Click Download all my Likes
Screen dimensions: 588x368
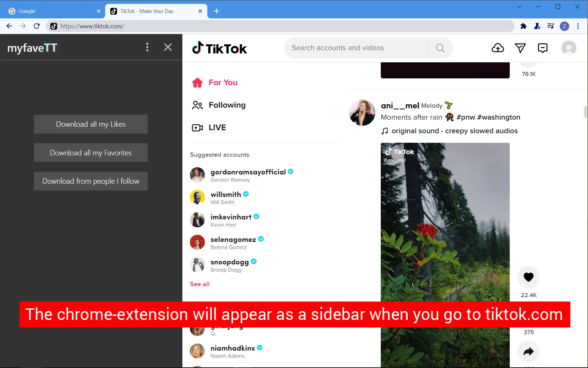coord(91,124)
